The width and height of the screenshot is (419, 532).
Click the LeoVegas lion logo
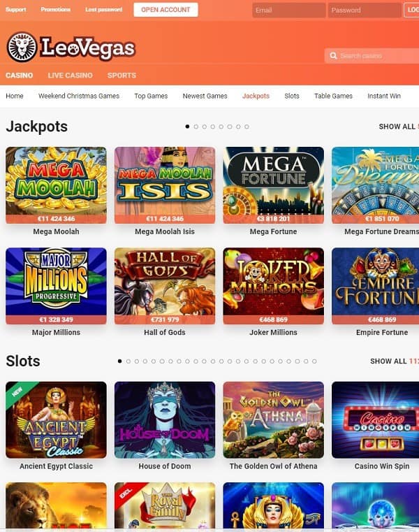pos(22,47)
